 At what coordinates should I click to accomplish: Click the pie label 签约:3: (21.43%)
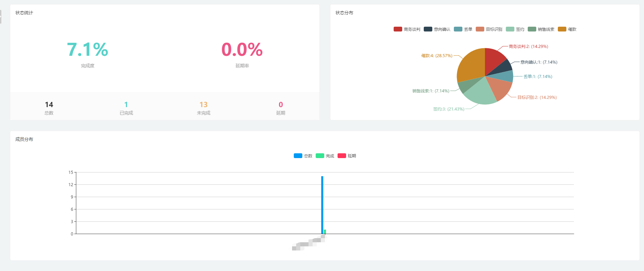pos(449,109)
